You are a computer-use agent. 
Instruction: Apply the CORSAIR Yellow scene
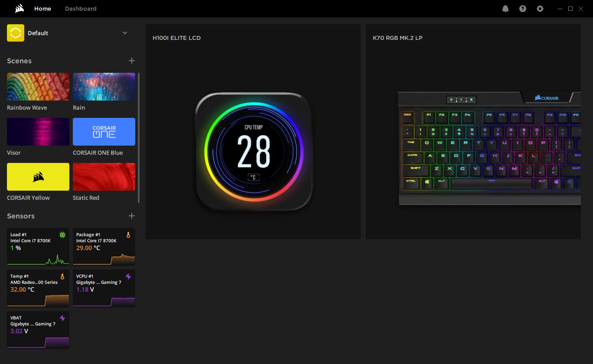(x=38, y=177)
